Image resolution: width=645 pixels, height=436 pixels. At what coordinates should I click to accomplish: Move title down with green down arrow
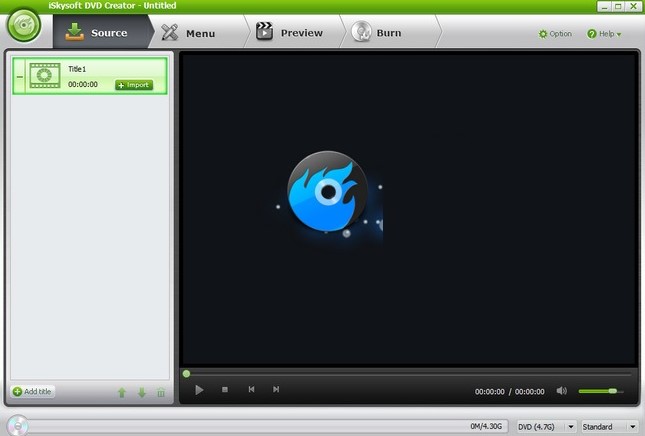point(142,392)
